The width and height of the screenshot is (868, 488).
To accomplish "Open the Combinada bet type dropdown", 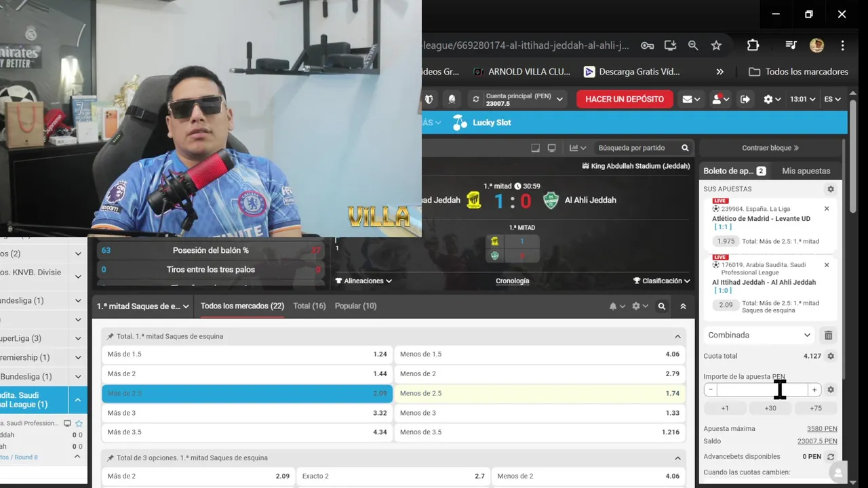I will 759,335.
